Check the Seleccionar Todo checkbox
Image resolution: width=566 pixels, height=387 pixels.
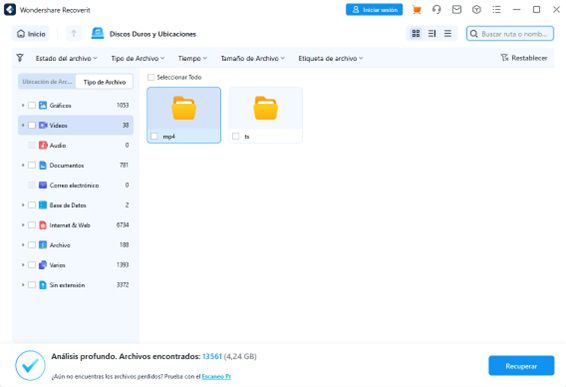pos(151,77)
